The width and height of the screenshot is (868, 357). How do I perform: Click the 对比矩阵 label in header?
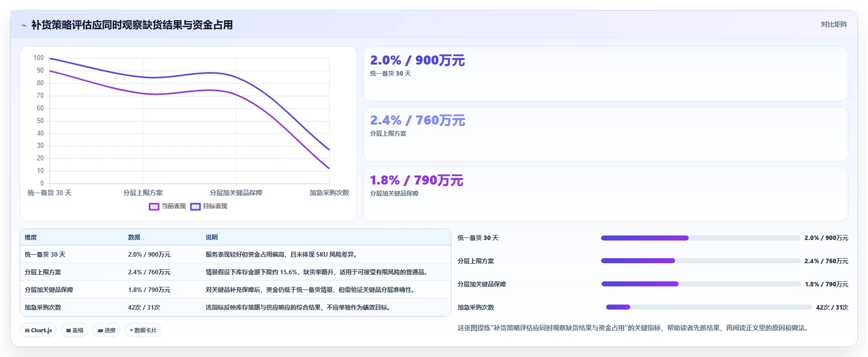click(834, 24)
